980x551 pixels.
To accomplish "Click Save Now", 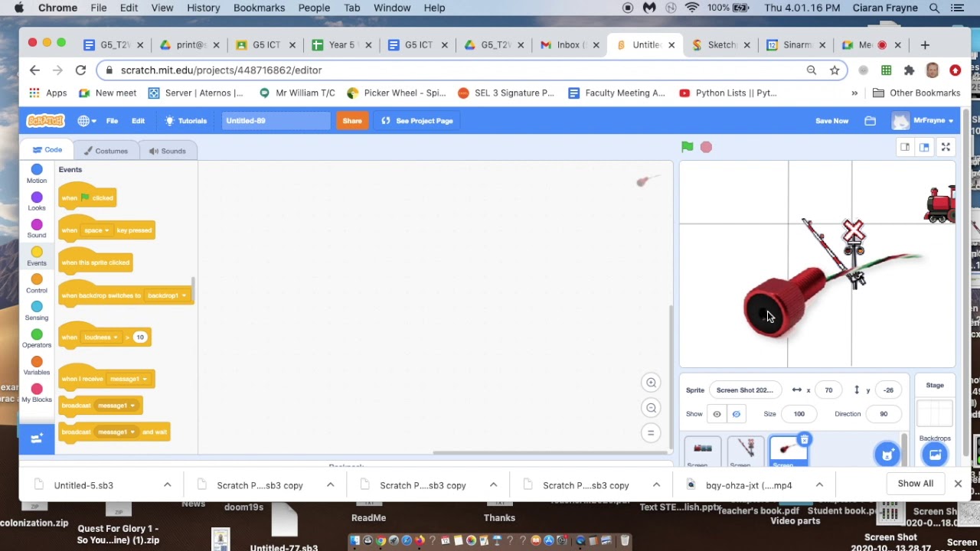I will 831,121.
